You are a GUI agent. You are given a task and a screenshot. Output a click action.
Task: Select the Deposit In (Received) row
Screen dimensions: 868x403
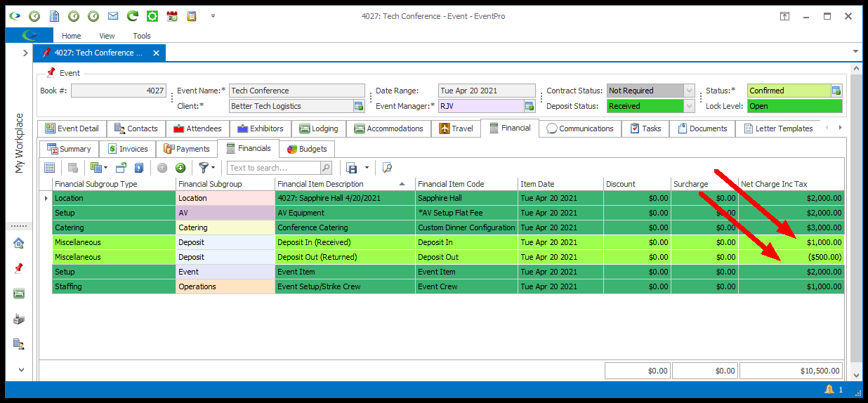click(448, 242)
